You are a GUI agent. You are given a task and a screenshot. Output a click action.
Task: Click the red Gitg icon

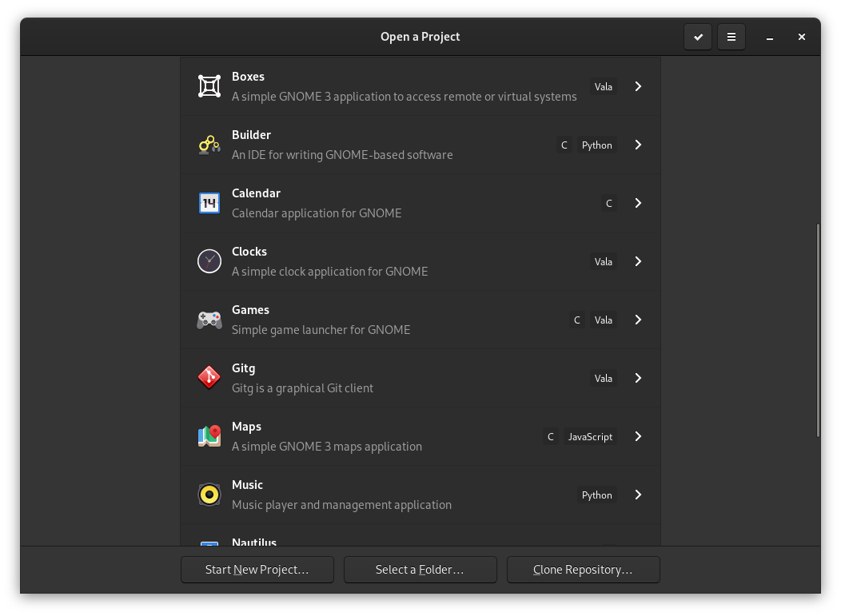point(209,378)
